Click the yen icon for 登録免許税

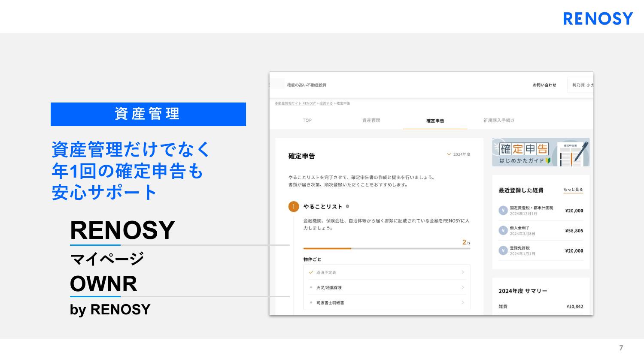tap(503, 250)
